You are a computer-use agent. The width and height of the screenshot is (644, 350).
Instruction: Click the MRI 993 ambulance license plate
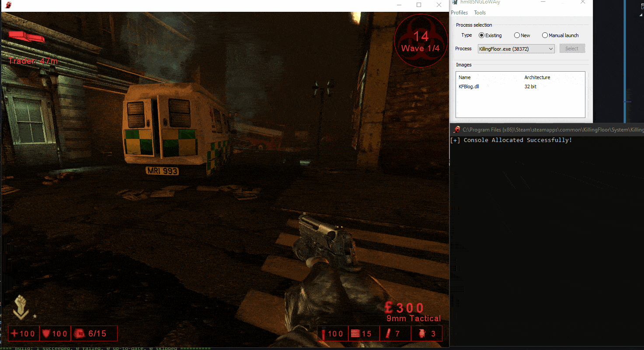[162, 171]
